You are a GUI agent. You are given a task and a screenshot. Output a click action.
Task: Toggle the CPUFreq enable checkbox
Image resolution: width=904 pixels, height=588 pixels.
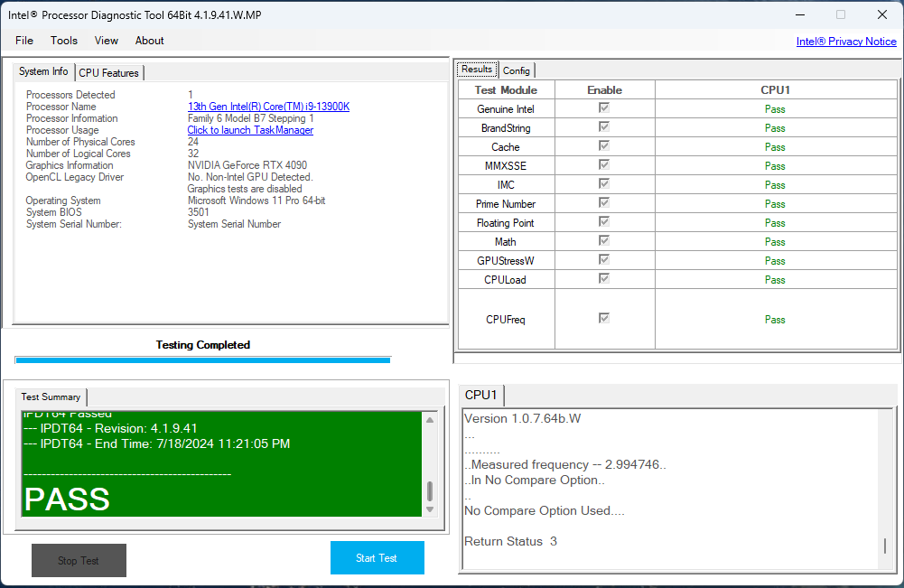click(604, 318)
